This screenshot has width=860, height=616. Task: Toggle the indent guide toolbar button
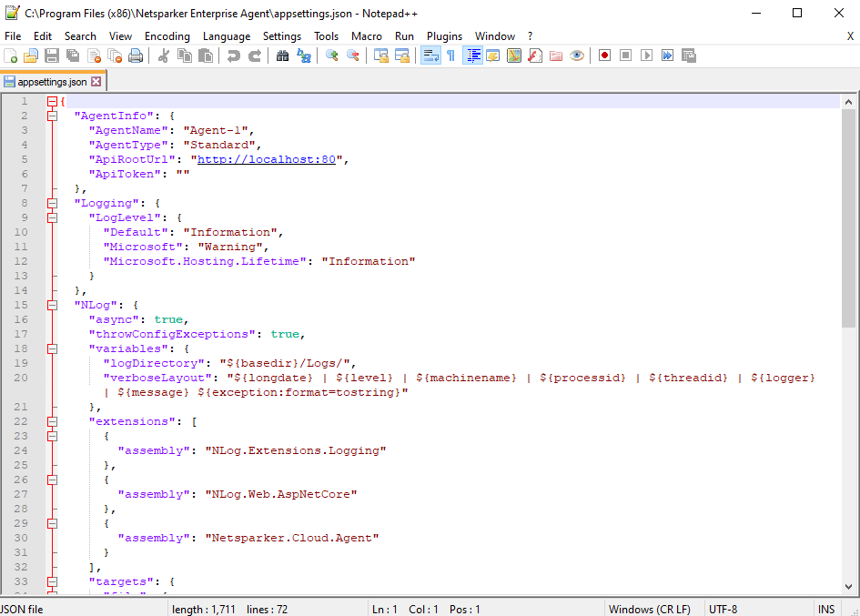click(x=473, y=56)
